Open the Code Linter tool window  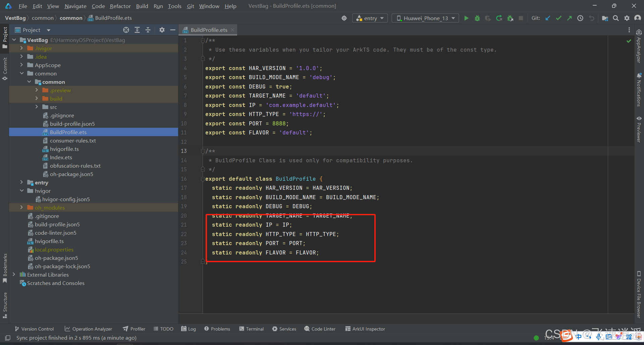(320, 329)
